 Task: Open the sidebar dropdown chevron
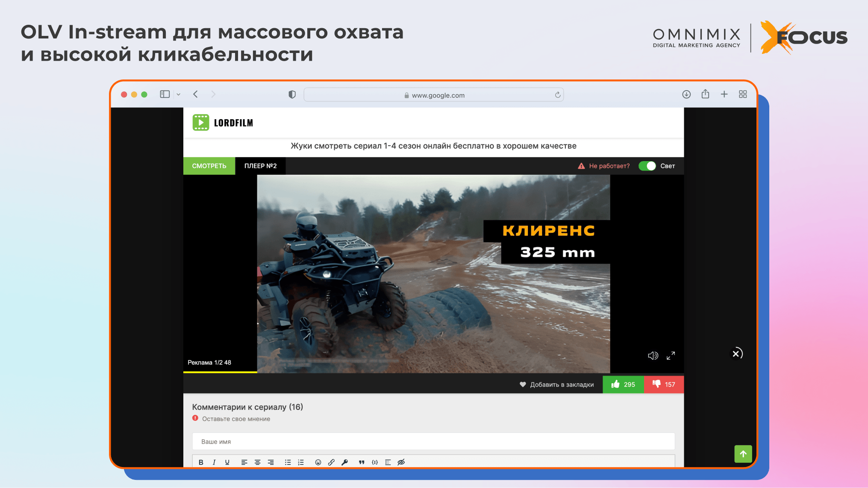(x=179, y=94)
